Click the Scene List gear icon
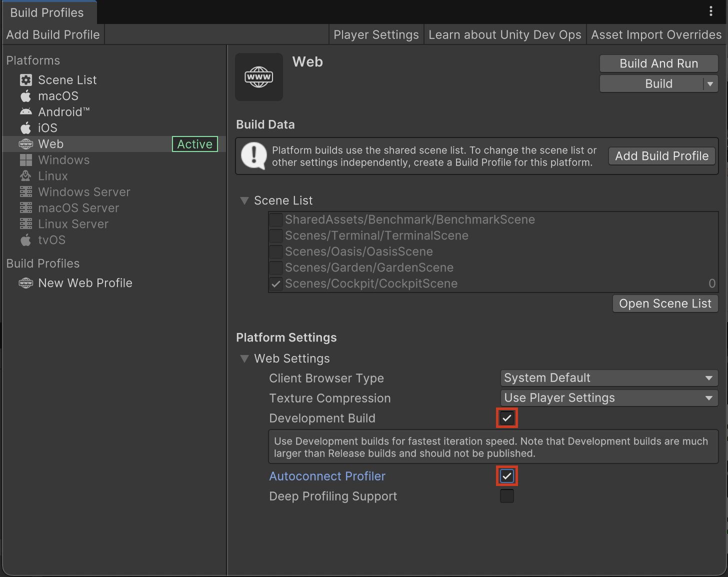The width and height of the screenshot is (728, 577). [x=26, y=80]
